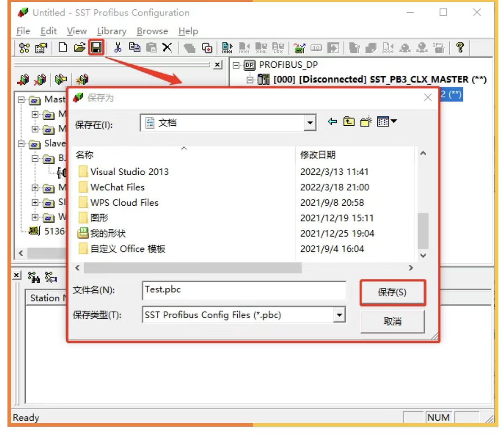
Task: Create a new folder in the Save dialog
Action: click(x=366, y=122)
